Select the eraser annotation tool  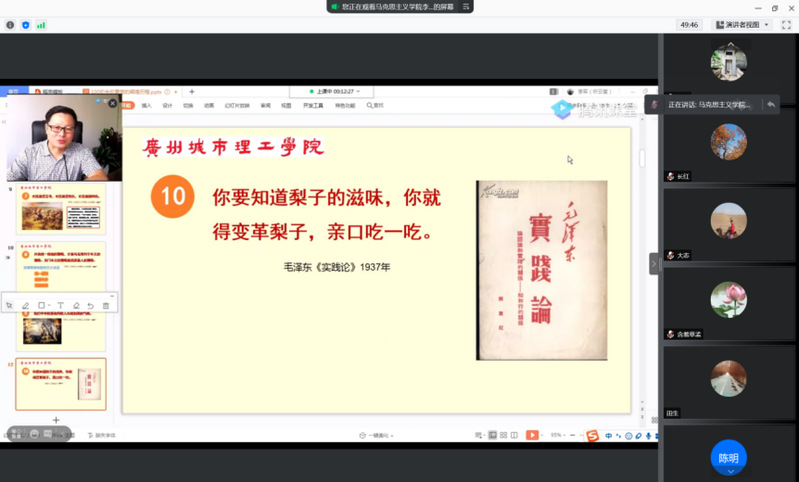click(76, 306)
